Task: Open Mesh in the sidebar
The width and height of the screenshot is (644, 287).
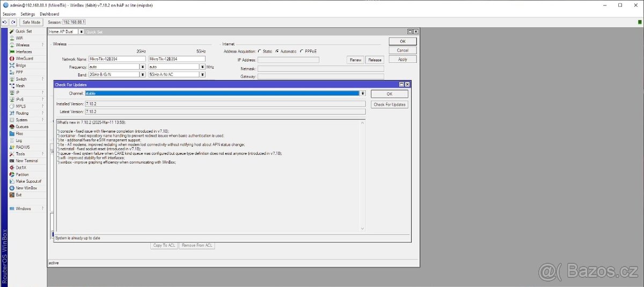Action: (x=20, y=86)
